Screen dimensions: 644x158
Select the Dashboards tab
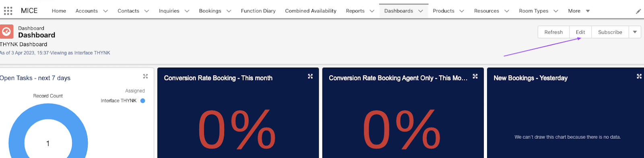tap(398, 11)
